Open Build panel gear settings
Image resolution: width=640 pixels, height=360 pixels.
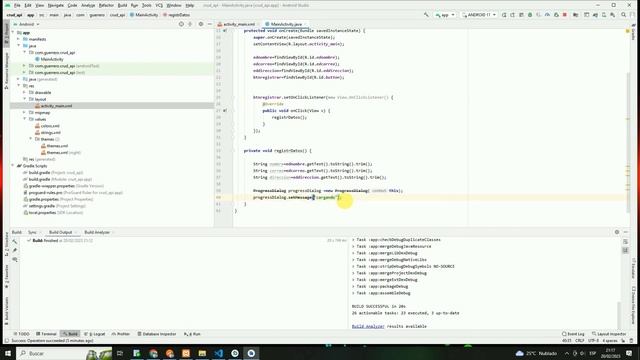click(x=617, y=232)
